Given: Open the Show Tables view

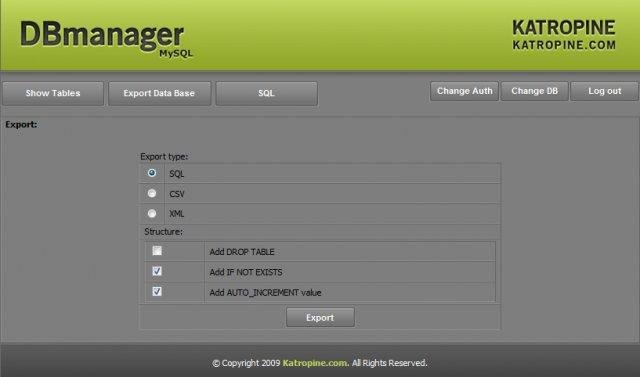Looking at the screenshot, I should 53,93.
